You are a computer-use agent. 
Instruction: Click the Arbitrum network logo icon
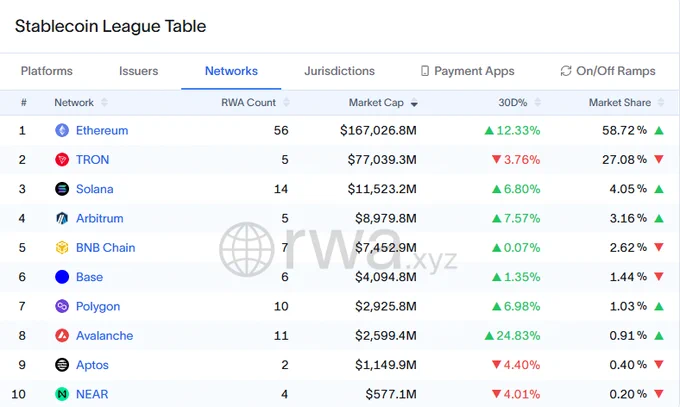[62, 218]
